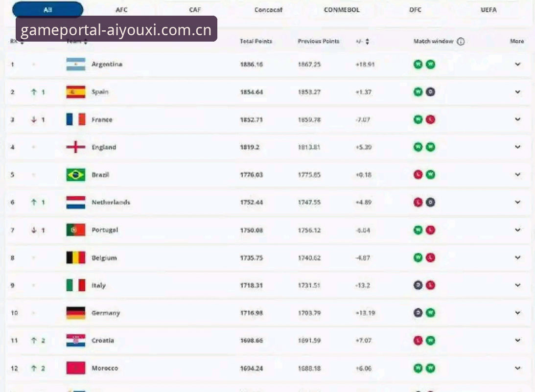Expand the Italy row details
Screen dimensions: 535x392
tap(517, 285)
